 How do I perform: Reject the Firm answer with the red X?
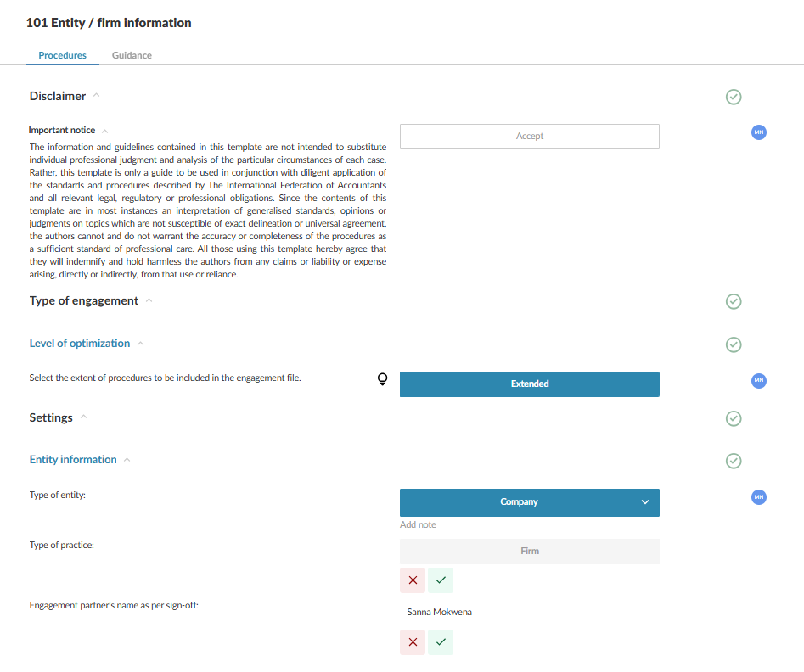pyautogui.click(x=413, y=580)
